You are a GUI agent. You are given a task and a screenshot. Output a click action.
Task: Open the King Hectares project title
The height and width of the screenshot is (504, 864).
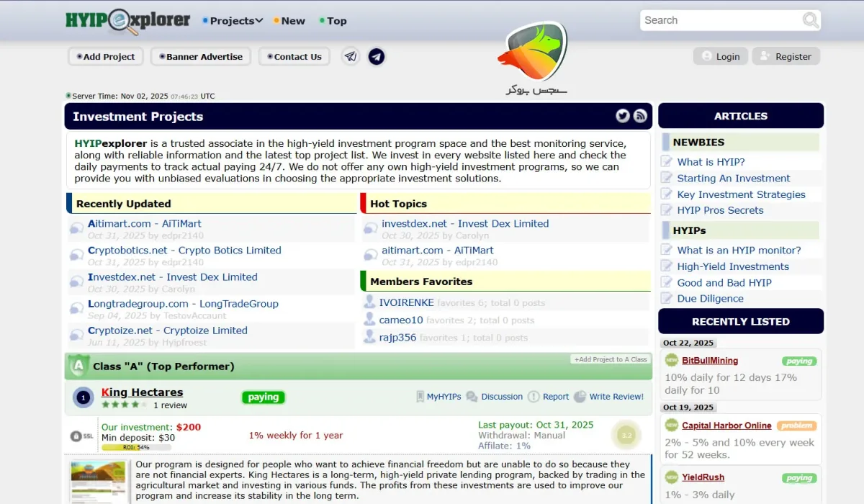click(142, 392)
